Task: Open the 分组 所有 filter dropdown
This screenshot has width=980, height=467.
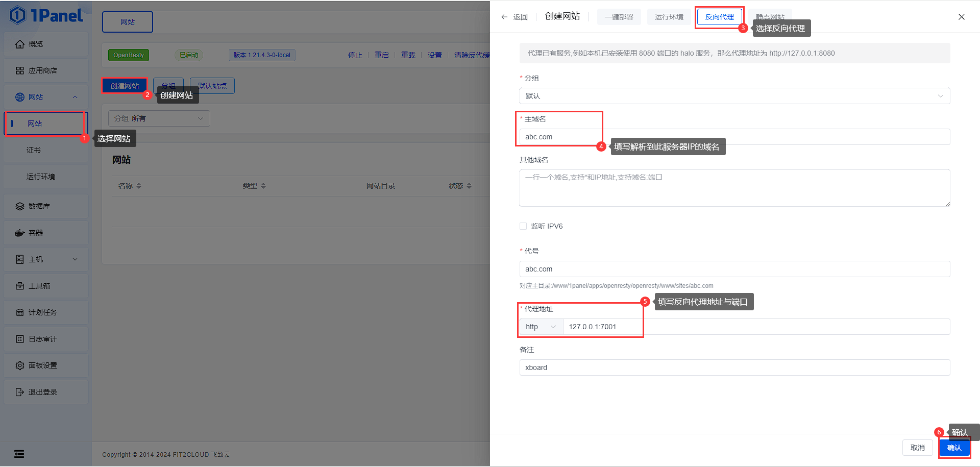Action: point(159,118)
